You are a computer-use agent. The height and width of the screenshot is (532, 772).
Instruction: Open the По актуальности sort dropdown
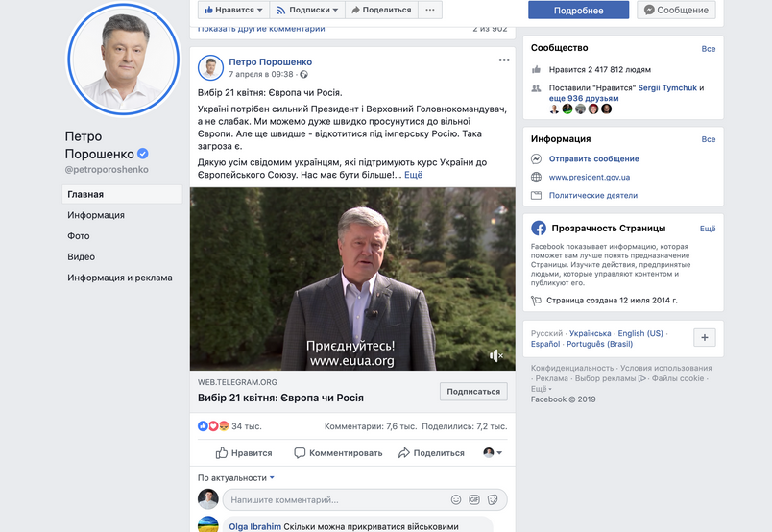[x=236, y=477]
